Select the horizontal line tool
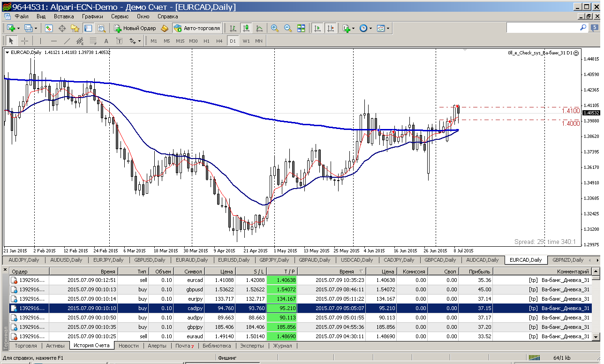Screen dimensions: 604x364 53,41
